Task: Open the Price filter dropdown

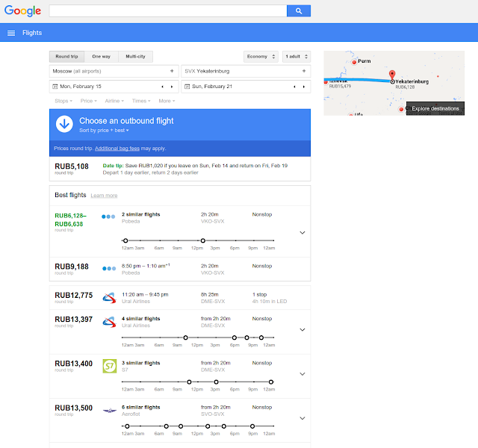Action: coord(88,101)
